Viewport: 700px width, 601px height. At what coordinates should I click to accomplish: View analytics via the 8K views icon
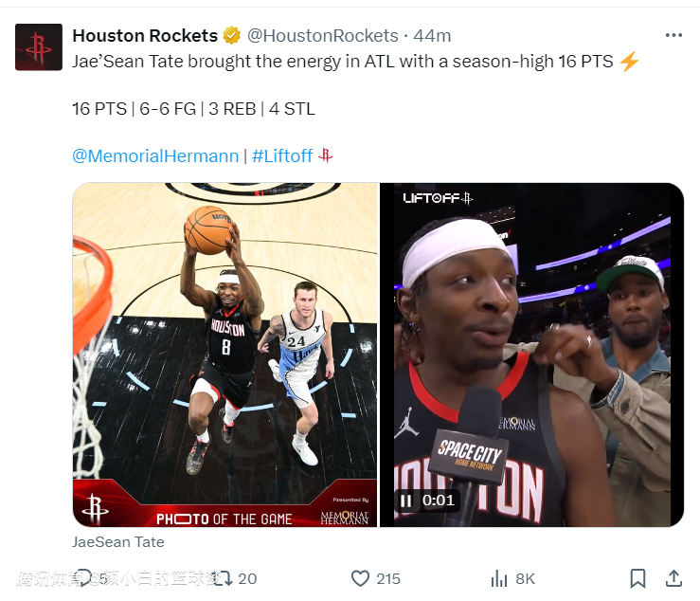(x=499, y=578)
